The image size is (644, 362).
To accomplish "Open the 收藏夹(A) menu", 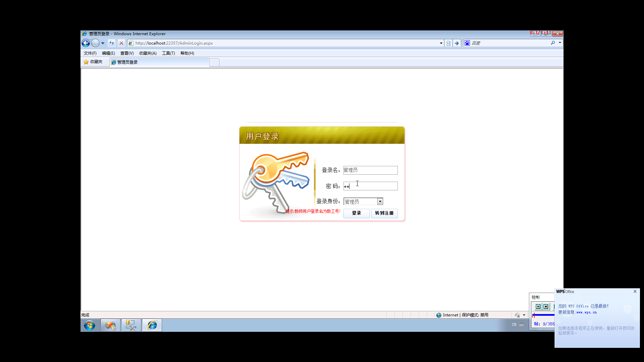I will click(x=148, y=53).
